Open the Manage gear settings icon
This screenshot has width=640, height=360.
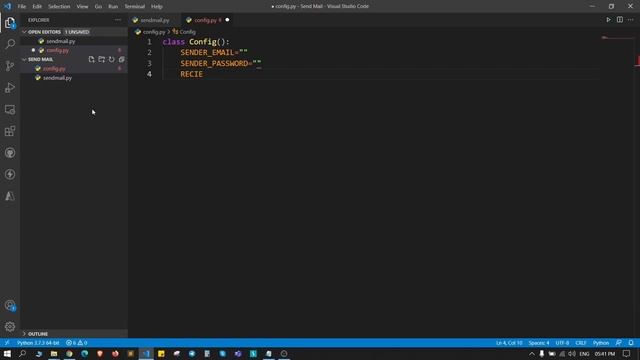click(x=10, y=327)
